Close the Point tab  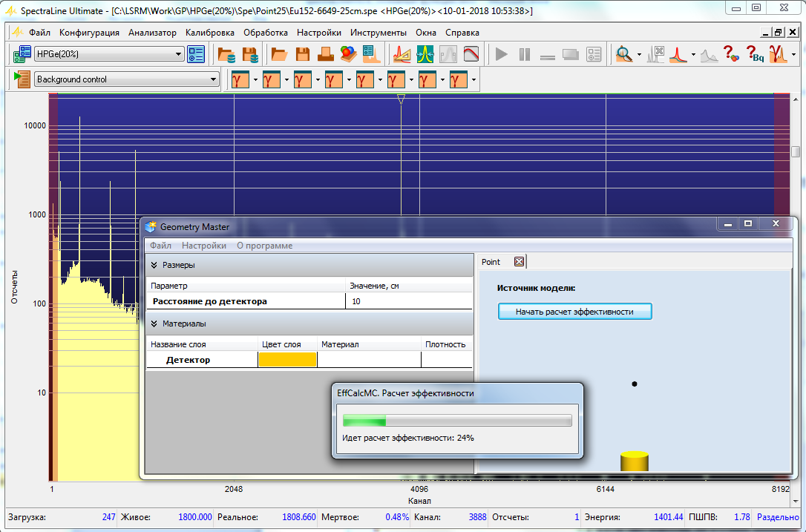click(519, 262)
